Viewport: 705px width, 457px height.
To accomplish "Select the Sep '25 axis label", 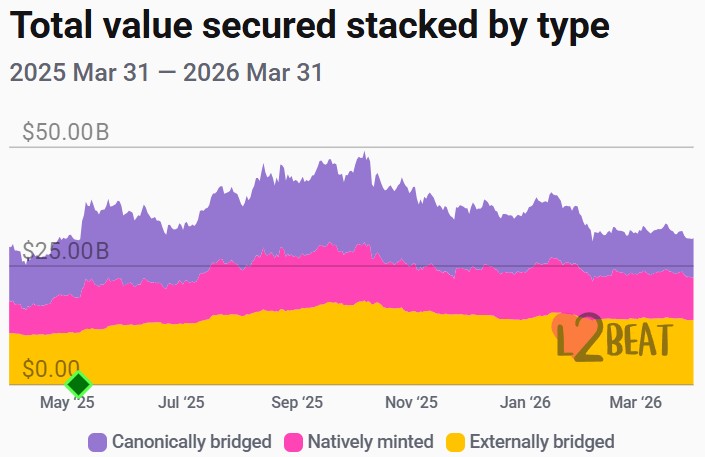I will click(x=297, y=403).
